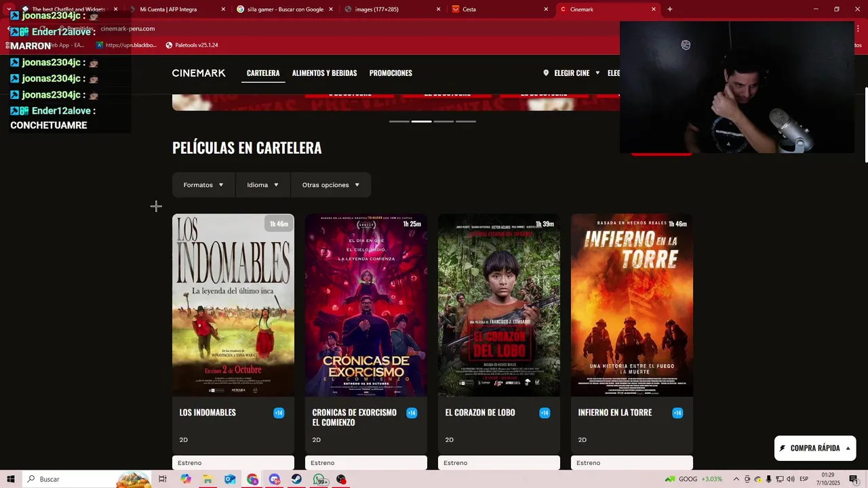Select the fourth carousel slide indicator

(x=466, y=121)
